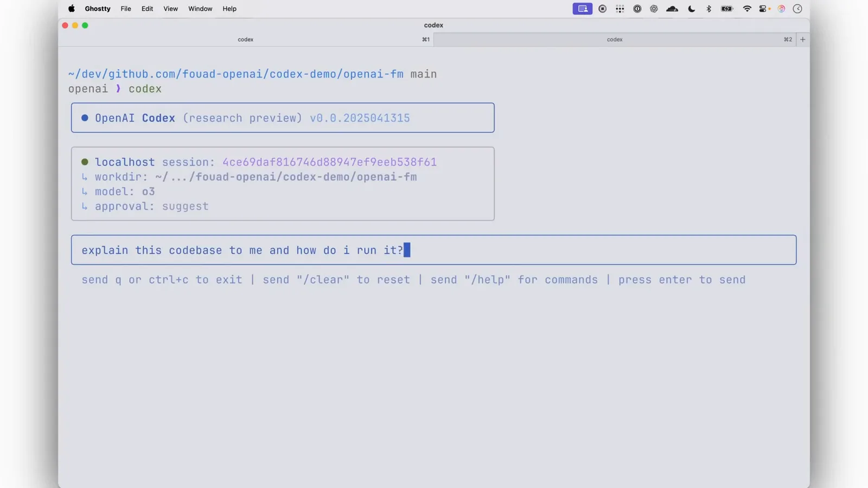Open the Bluetooth status menu

click(709, 9)
